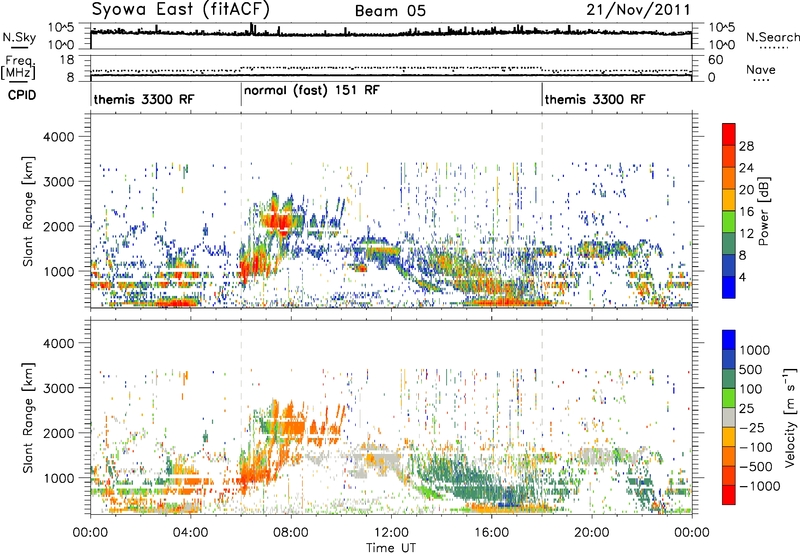800x554 pixels.
Task: Click the '4' power colorbar tick
Action: 742,277
